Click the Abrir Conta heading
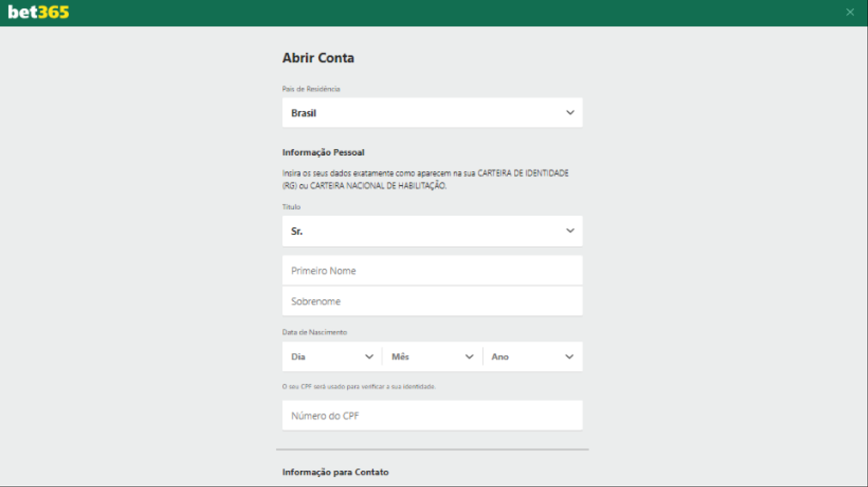868x487 pixels. 318,58
